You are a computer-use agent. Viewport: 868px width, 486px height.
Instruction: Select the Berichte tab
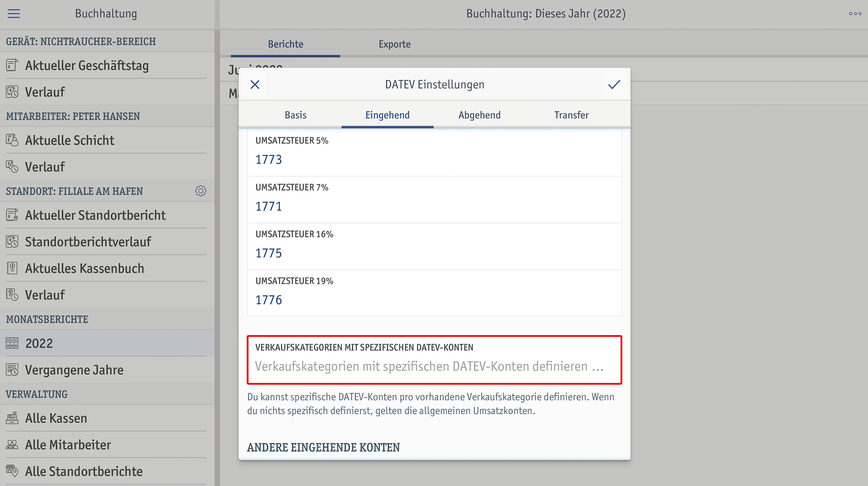pos(285,44)
